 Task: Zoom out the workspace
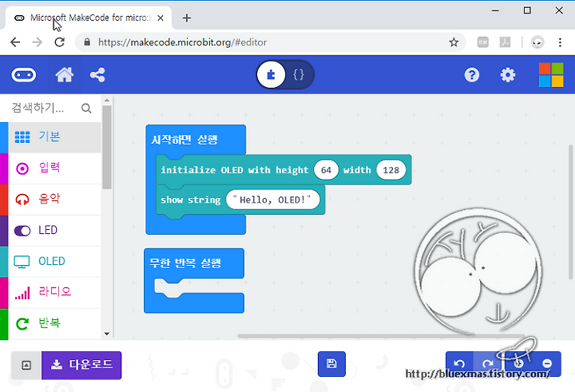point(547,364)
